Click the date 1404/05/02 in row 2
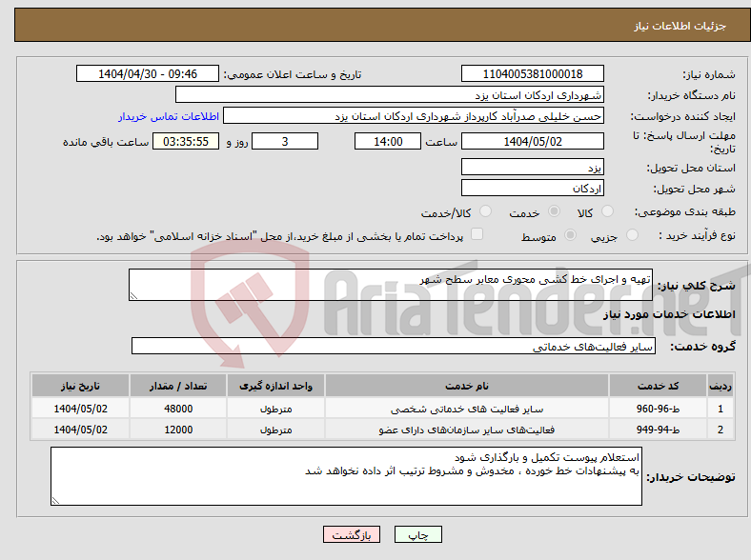 (x=80, y=430)
